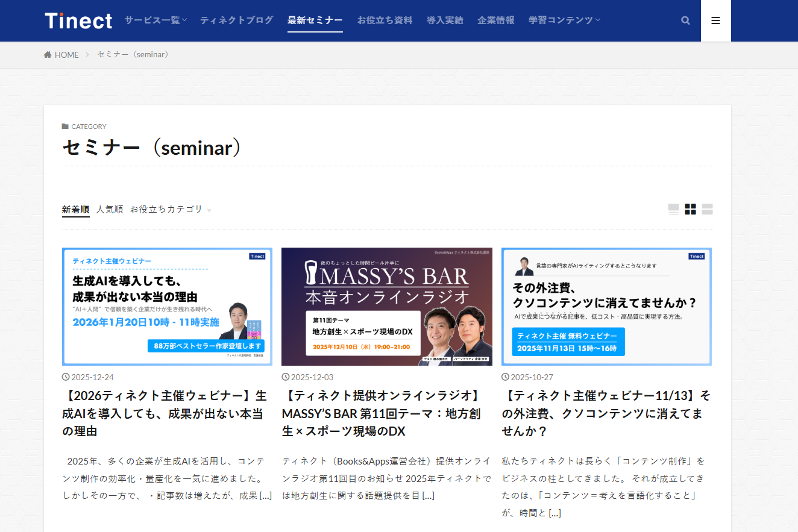Select the grid view layout icon
The image size is (798, 532).
[x=690, y=209]
